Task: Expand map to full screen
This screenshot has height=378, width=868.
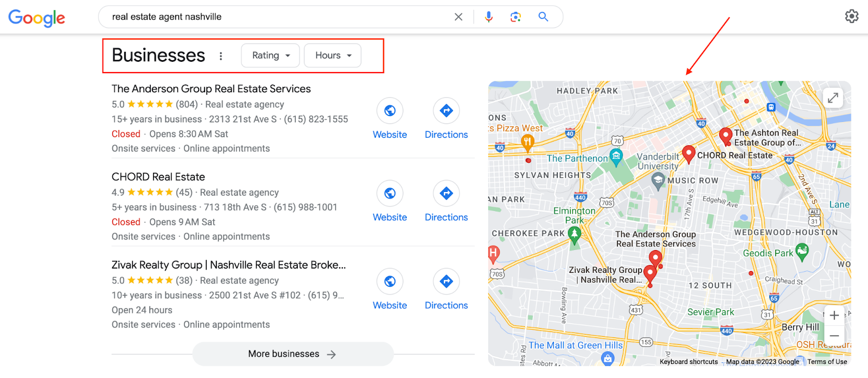Action: point(833,98)
